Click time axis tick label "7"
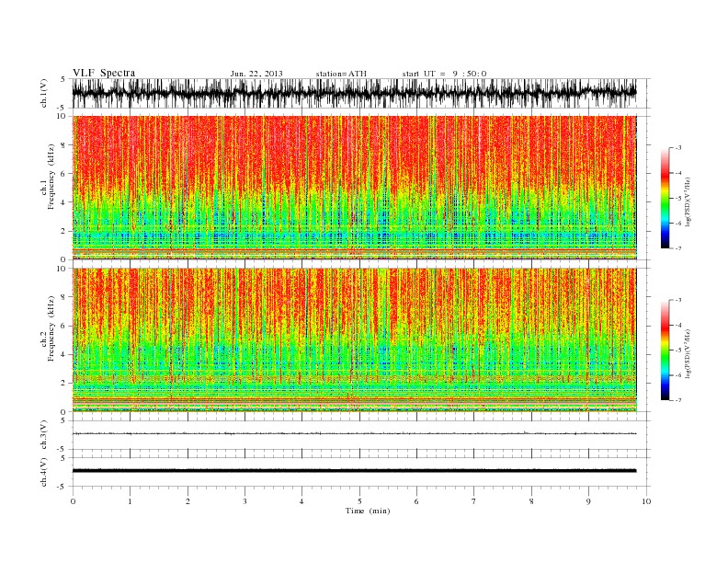 (x=474, y=501)
